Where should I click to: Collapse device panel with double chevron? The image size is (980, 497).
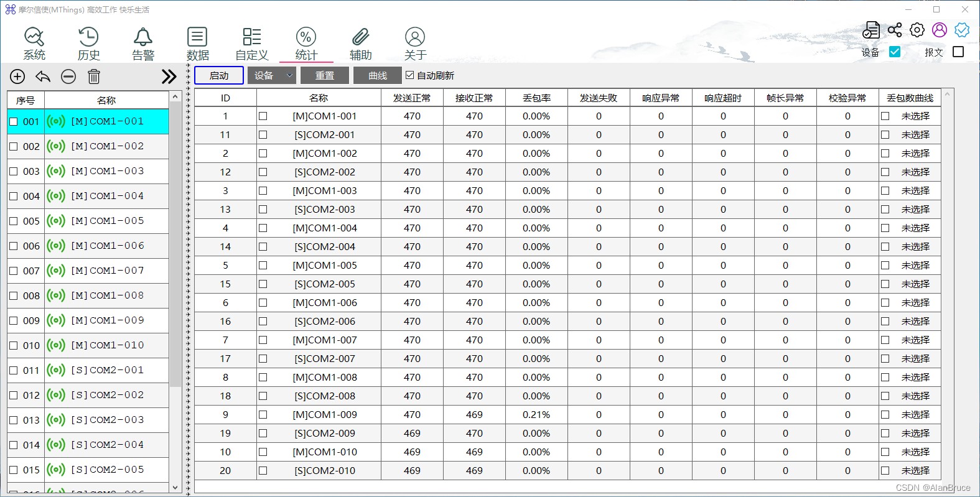pos(169,77)
